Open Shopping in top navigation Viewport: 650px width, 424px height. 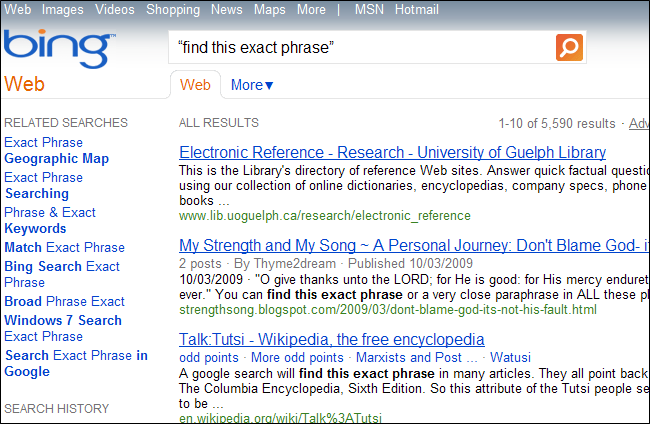coord(173,10)
